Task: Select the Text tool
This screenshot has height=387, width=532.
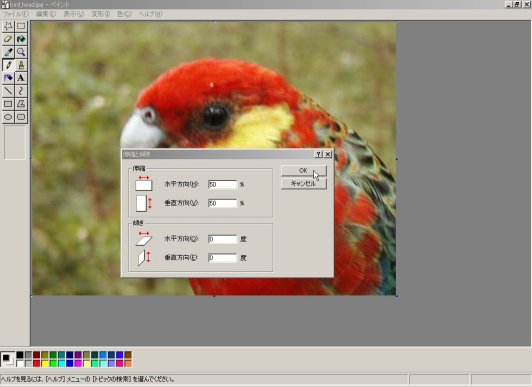Action: pyautogui.click(x=21, y=78)
